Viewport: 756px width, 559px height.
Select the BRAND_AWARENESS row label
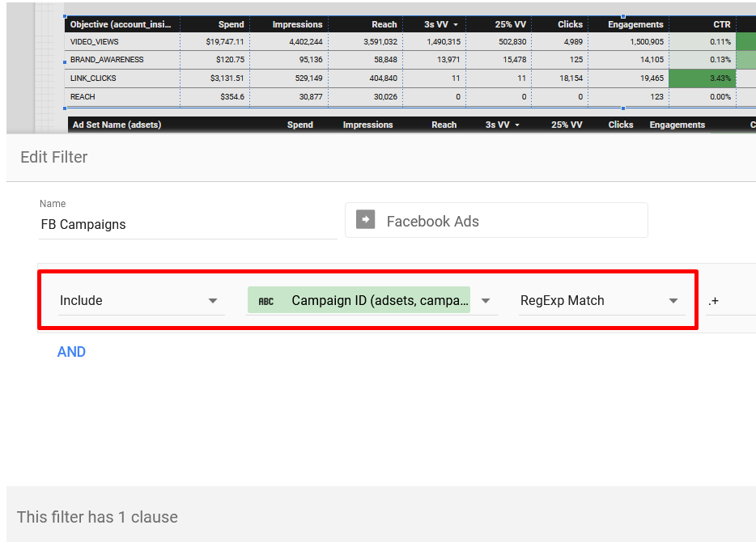click(107, 60)
